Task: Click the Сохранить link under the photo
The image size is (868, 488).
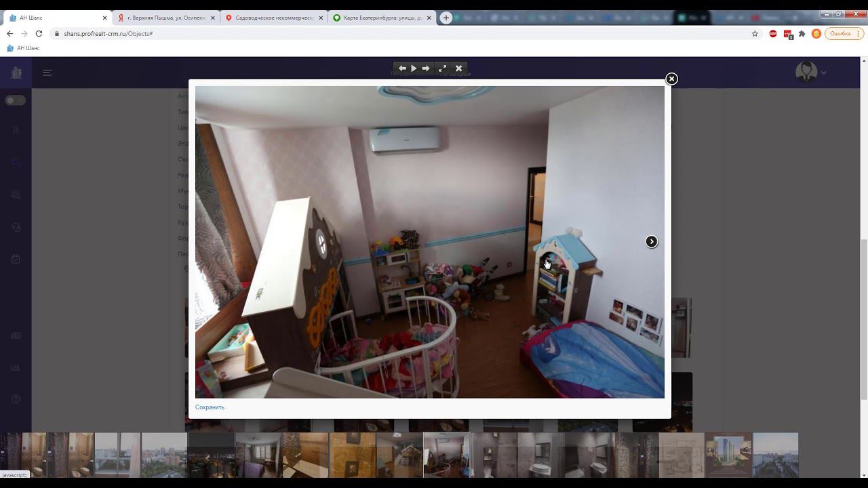Action: 210,407
